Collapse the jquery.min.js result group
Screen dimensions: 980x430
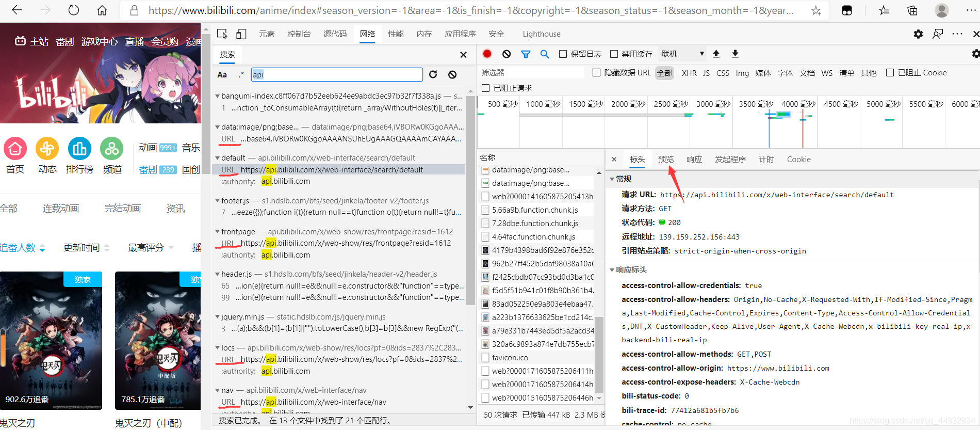218,317
